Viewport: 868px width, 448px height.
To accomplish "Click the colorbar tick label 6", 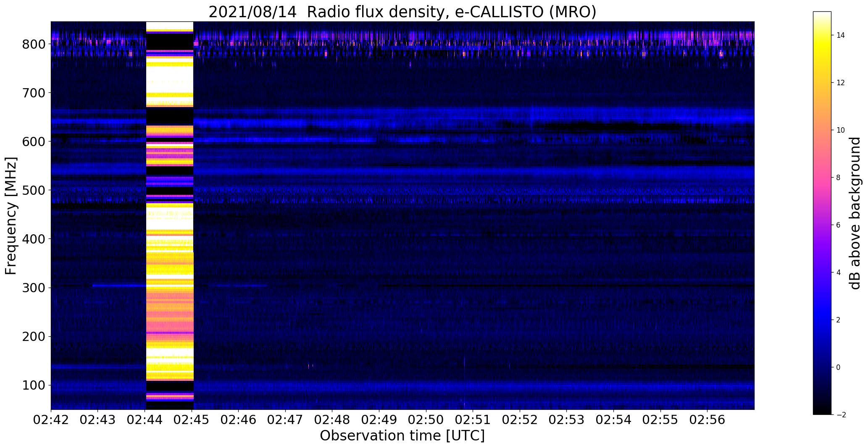I will coord(839,225).
